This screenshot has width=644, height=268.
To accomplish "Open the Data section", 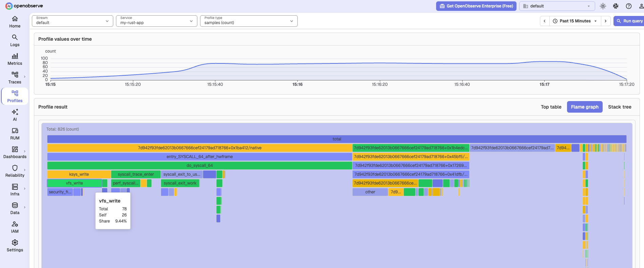I will (15, 209).
